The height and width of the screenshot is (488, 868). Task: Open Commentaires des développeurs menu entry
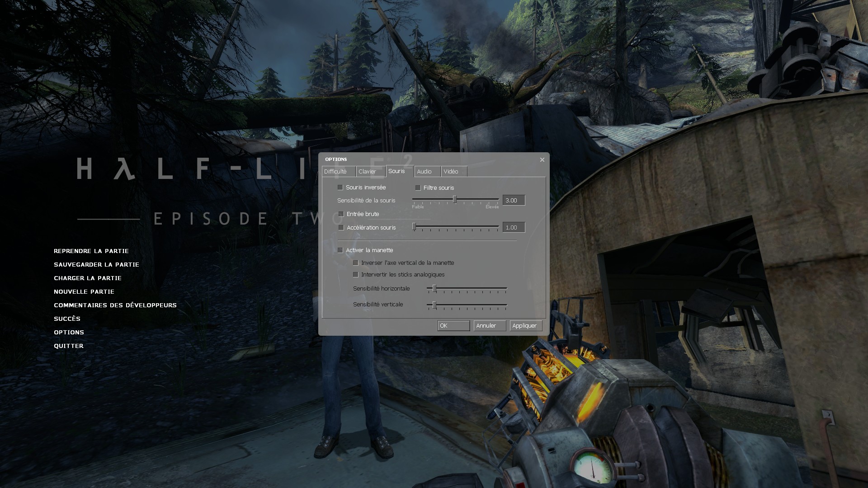pyautogui.click(x=115, y=305)
